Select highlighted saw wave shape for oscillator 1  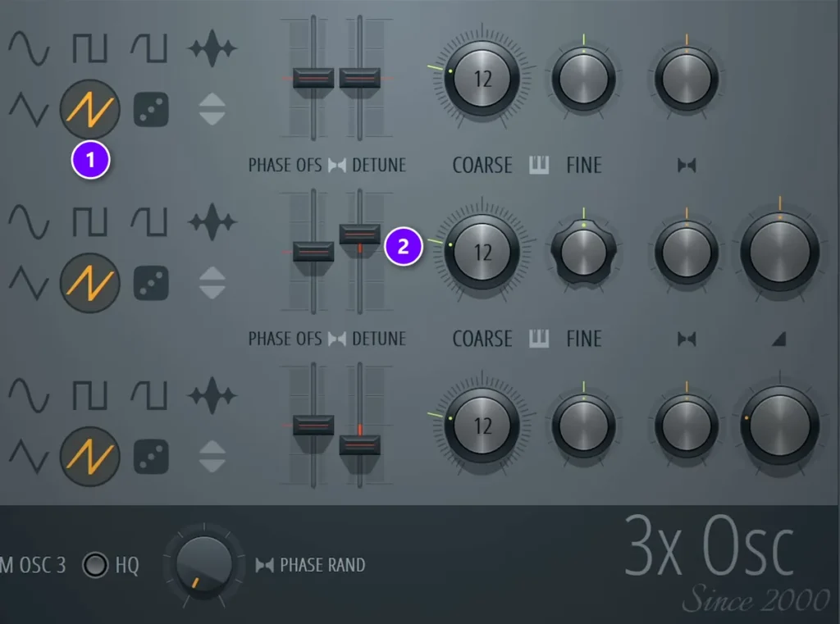(89, 109)
